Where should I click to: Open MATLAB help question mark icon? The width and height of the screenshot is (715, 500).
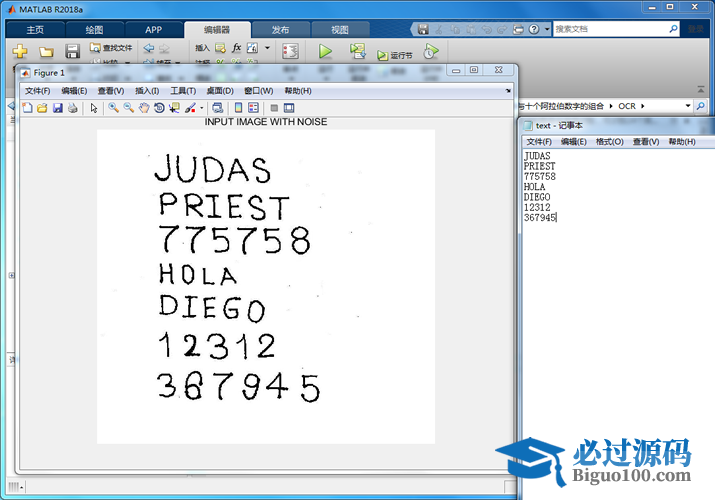pos(534,29)
